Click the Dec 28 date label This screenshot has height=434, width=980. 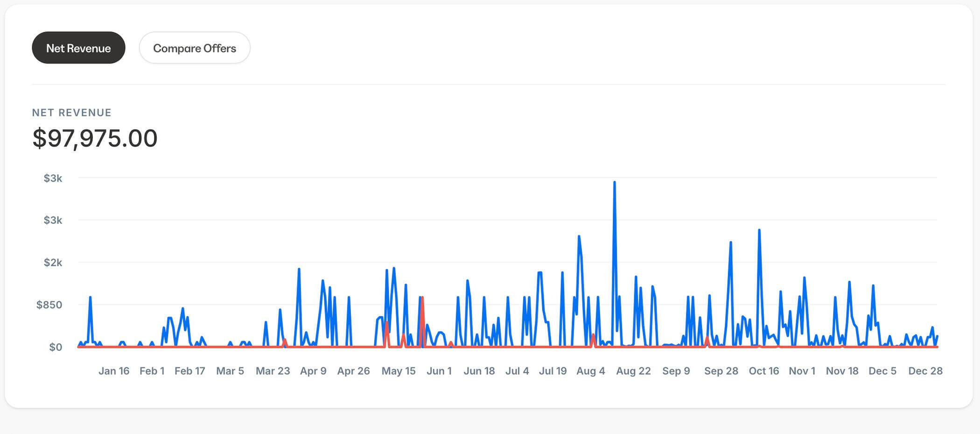coord(925,371)
